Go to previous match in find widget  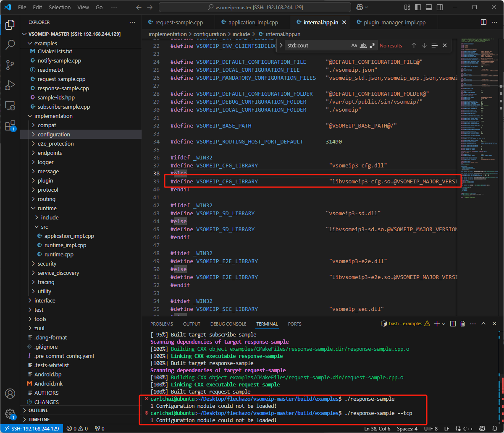pyautogui.click(x=414, y=45)
